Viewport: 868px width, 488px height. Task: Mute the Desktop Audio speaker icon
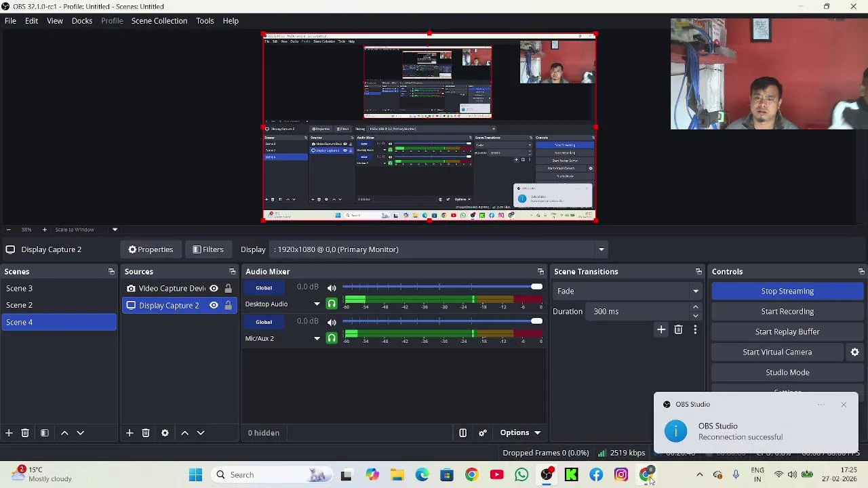pos(332,287)
